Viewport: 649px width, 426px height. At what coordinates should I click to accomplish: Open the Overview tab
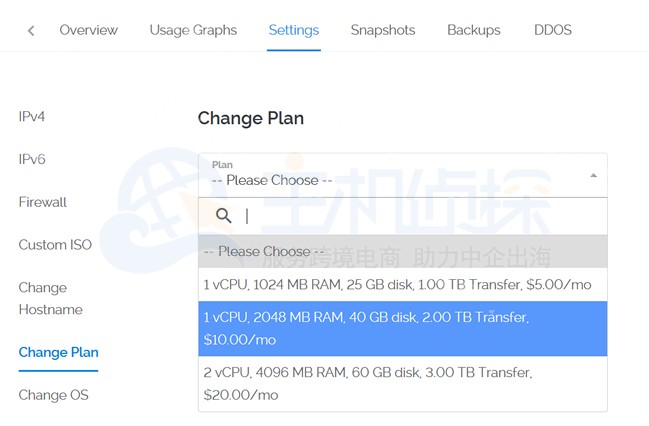(x=88, y=30)
